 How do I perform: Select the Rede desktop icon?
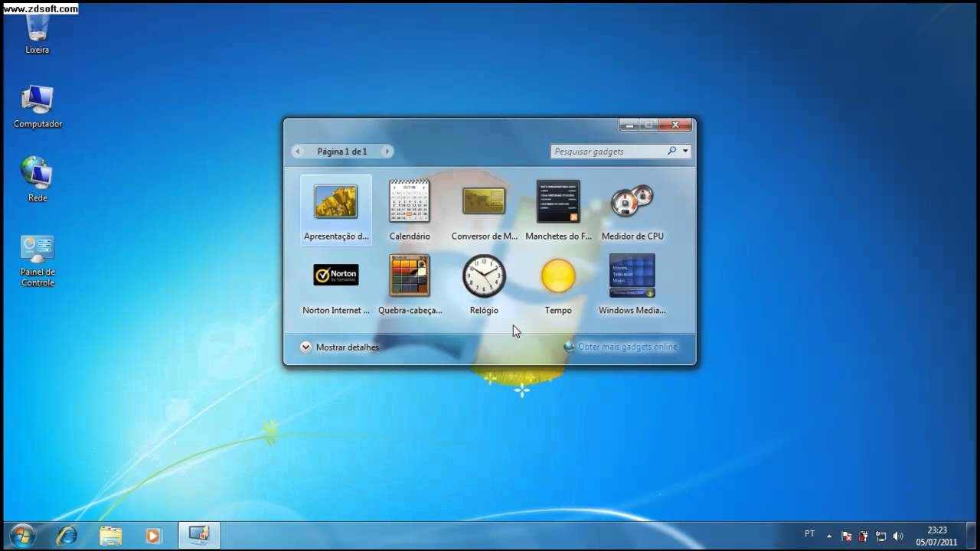(x=38, y=180)
